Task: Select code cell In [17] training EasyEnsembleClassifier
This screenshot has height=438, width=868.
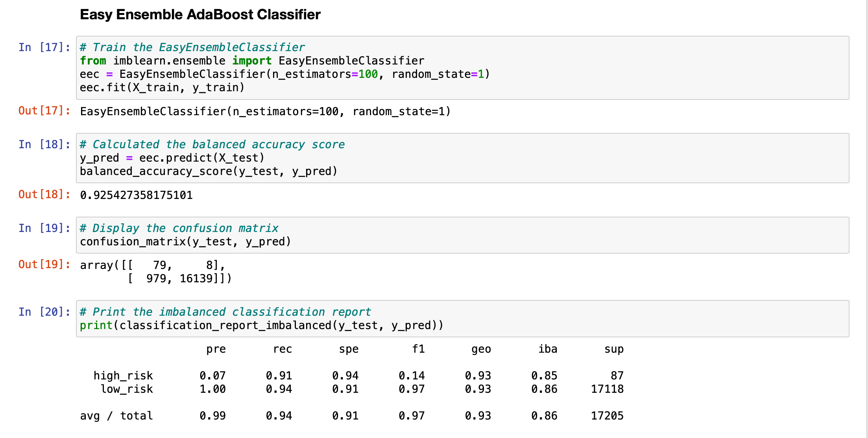Action: click(462, 68)
